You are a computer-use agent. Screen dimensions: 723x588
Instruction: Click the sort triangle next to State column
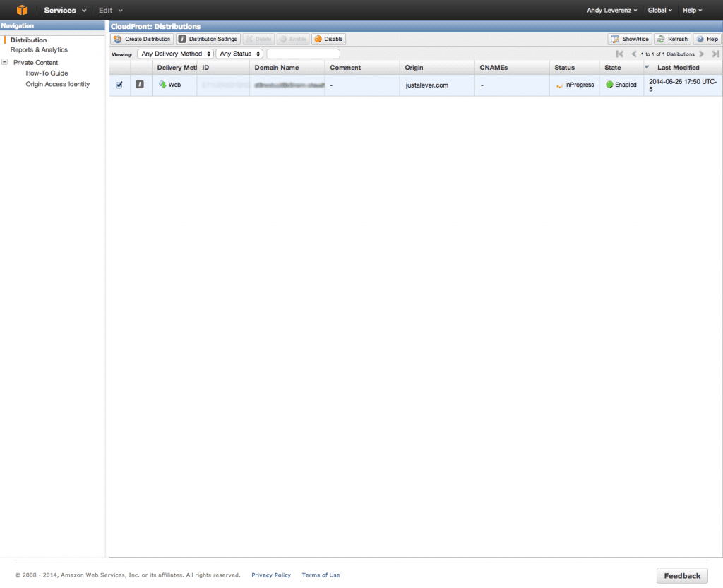pyautogui.click(x=647, y=67)
